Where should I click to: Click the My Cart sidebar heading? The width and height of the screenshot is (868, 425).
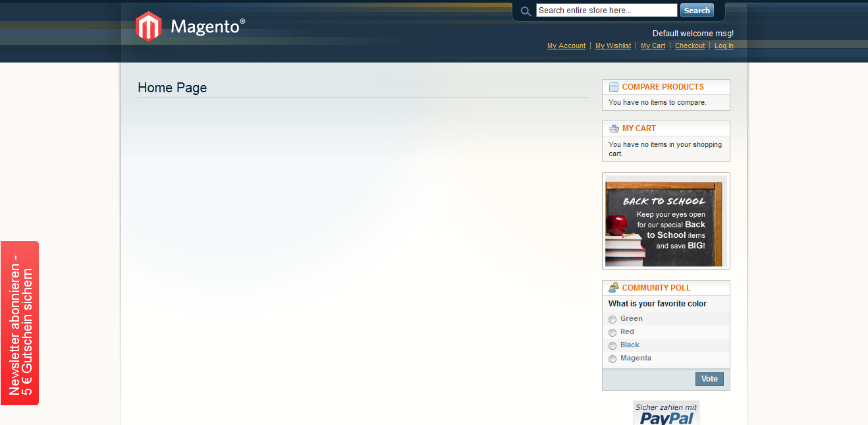point(639,128)
